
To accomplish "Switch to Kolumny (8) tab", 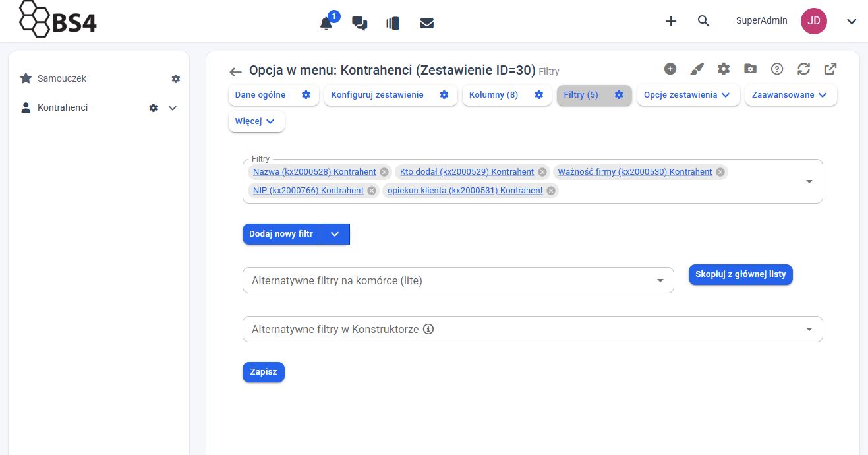I will (494, 95).
